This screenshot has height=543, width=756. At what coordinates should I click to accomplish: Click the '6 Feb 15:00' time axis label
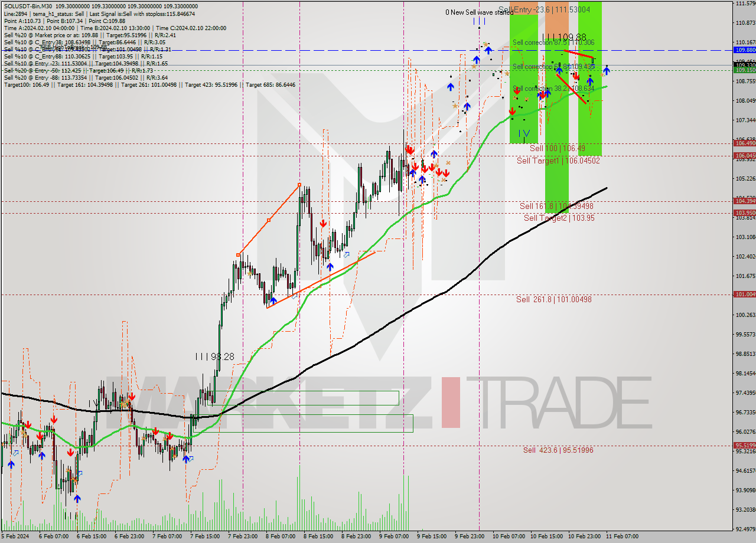93,537
